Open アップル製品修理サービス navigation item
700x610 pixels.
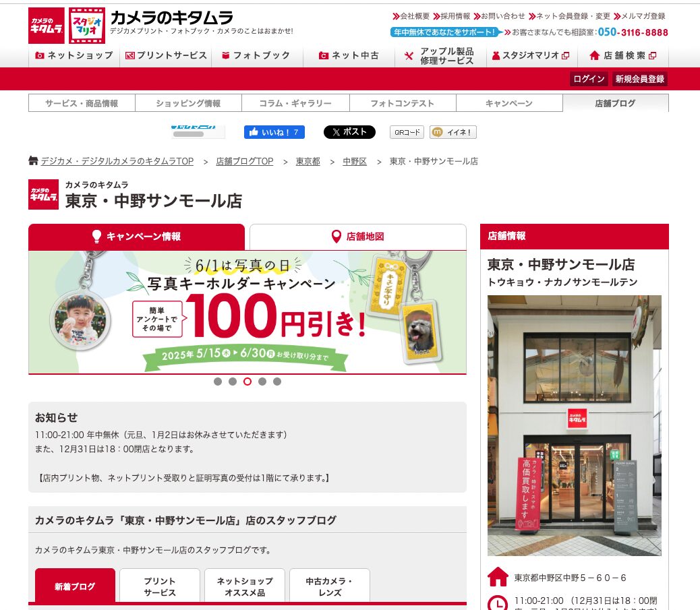click(x=440, y=56)
